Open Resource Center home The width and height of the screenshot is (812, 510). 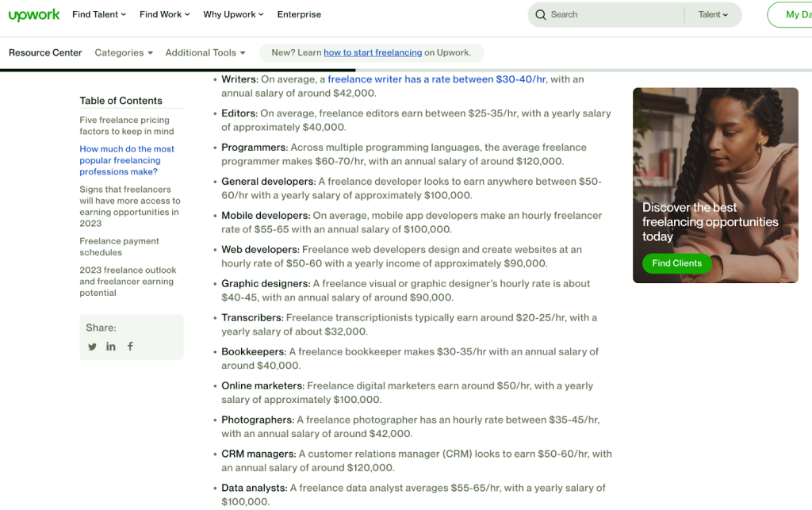[x=45, y=53]
